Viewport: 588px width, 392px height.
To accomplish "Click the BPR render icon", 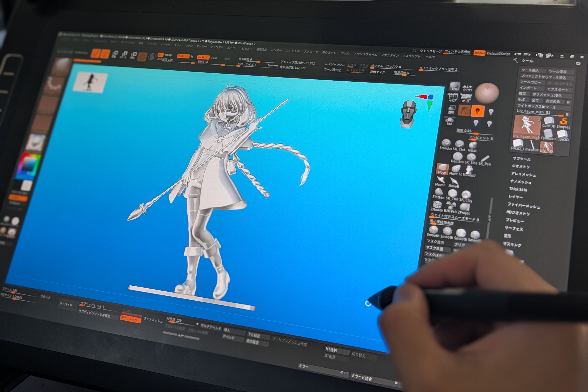I will click(x=454, y=87).
